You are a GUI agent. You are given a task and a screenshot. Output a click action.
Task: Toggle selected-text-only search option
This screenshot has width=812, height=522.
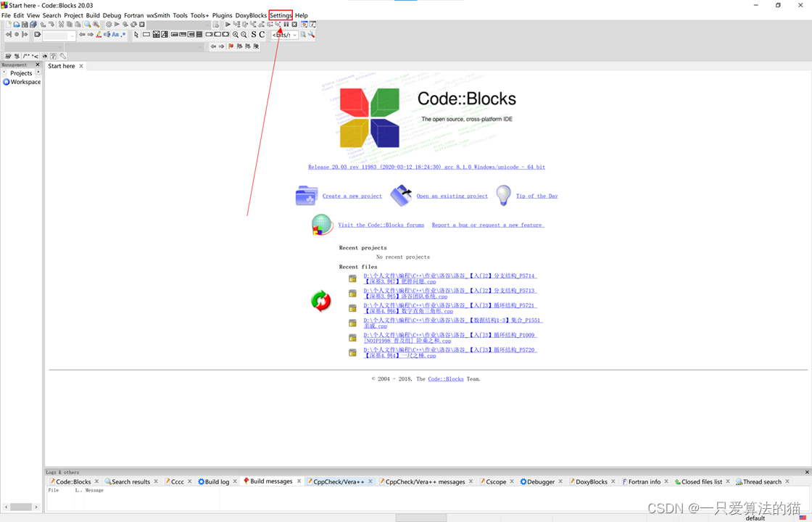[107, 35]
